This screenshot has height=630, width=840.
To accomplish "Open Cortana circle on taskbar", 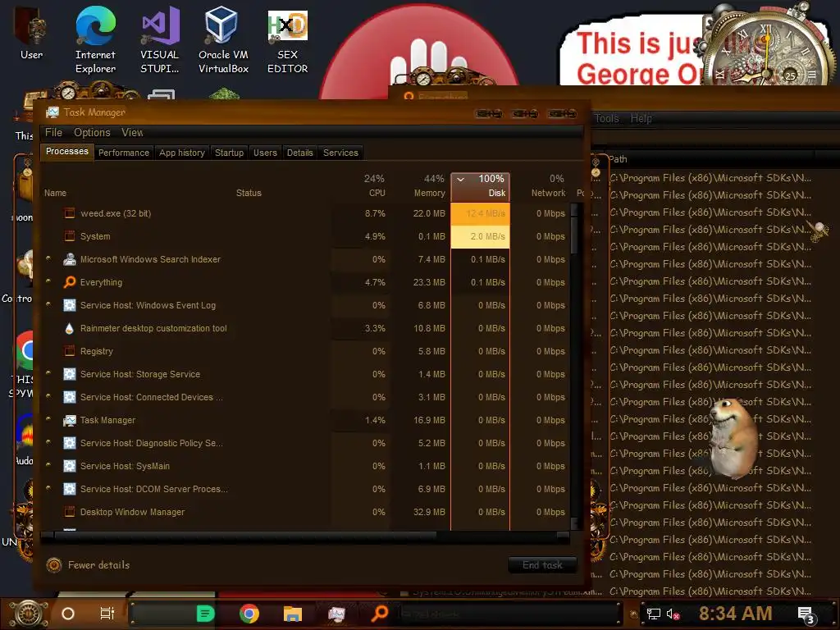I will [68, 614].
